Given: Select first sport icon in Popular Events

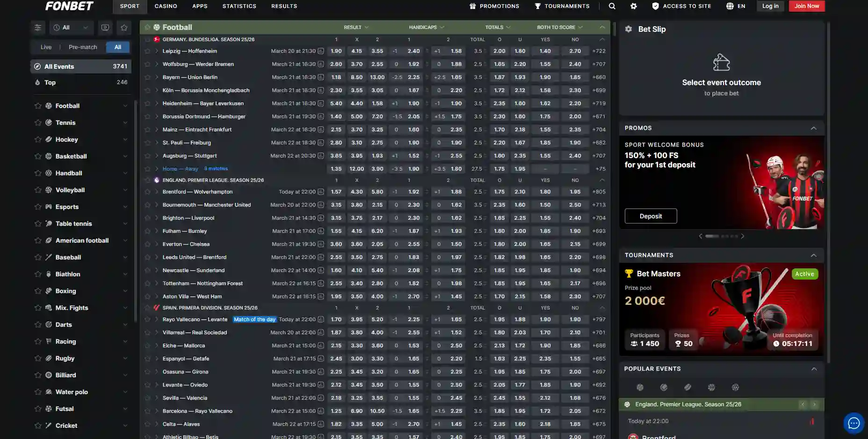Looking at the screenshot, I should (640, 387).
